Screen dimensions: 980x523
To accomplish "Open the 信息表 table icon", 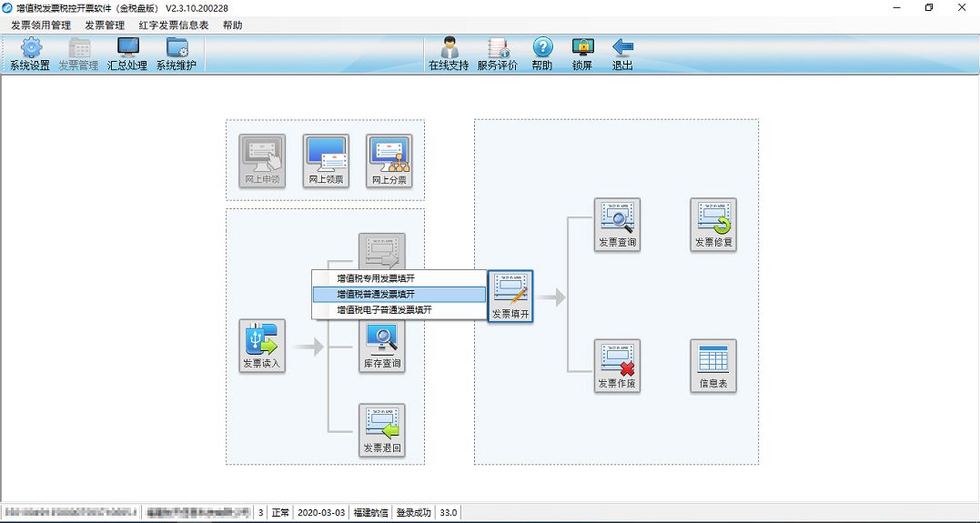I will [x=713, y=367].
